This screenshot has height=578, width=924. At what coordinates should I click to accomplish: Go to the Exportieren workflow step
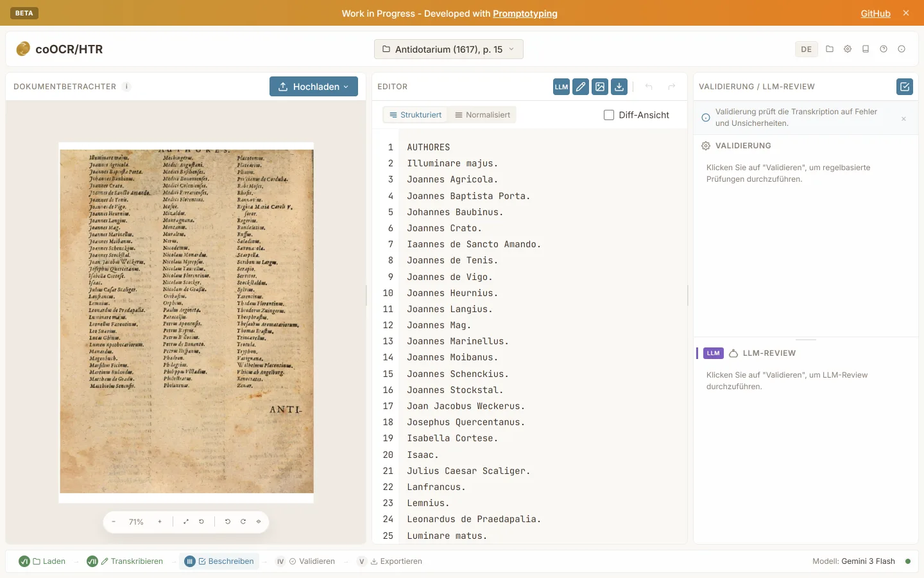pos(390,561)
